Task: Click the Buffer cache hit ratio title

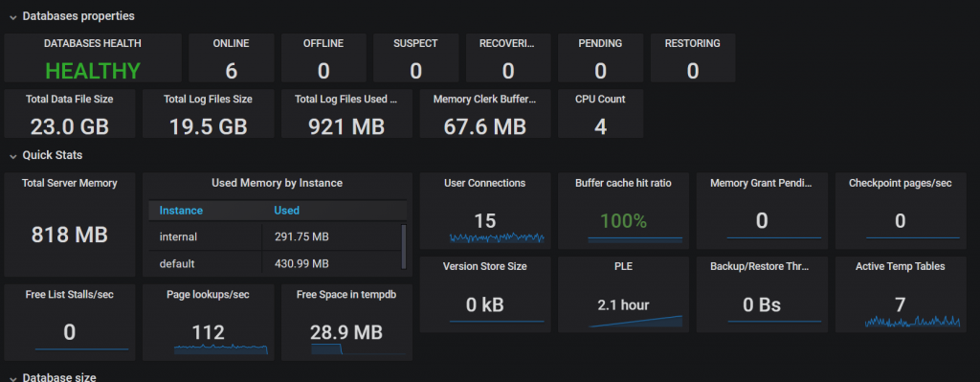Action: pyautogui.click(x=623, y=183)
